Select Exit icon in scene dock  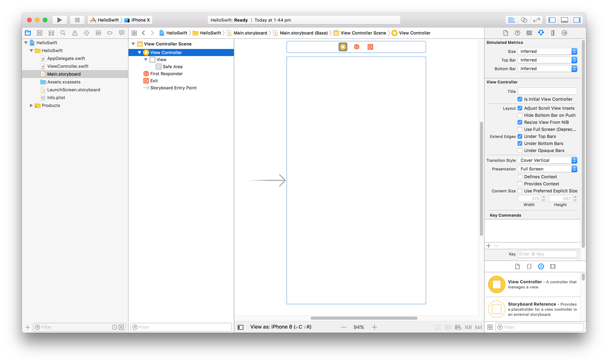pos(370,47)
